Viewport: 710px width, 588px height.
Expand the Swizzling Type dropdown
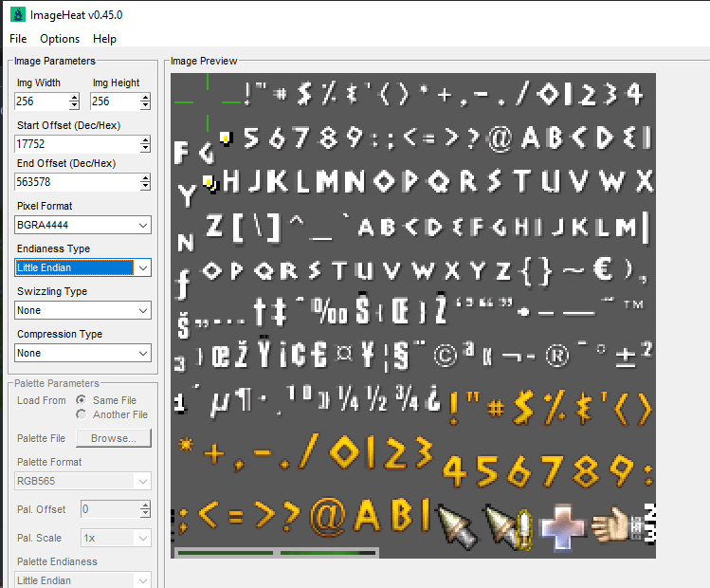pyautogui.click(x=82, y=310)
